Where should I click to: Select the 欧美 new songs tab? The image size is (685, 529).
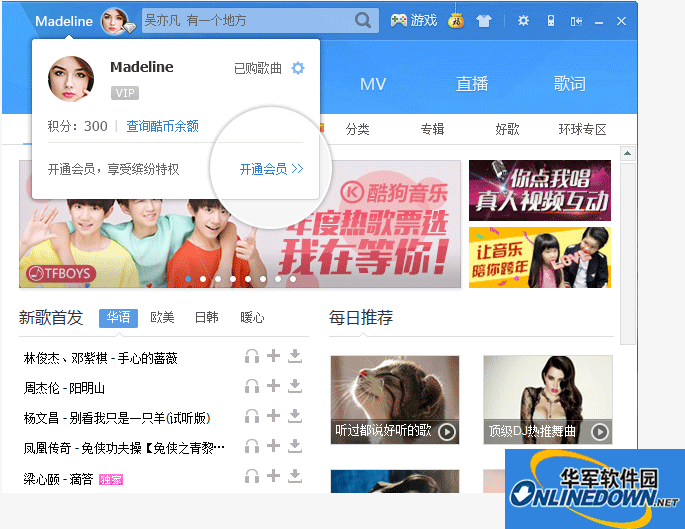163,318
